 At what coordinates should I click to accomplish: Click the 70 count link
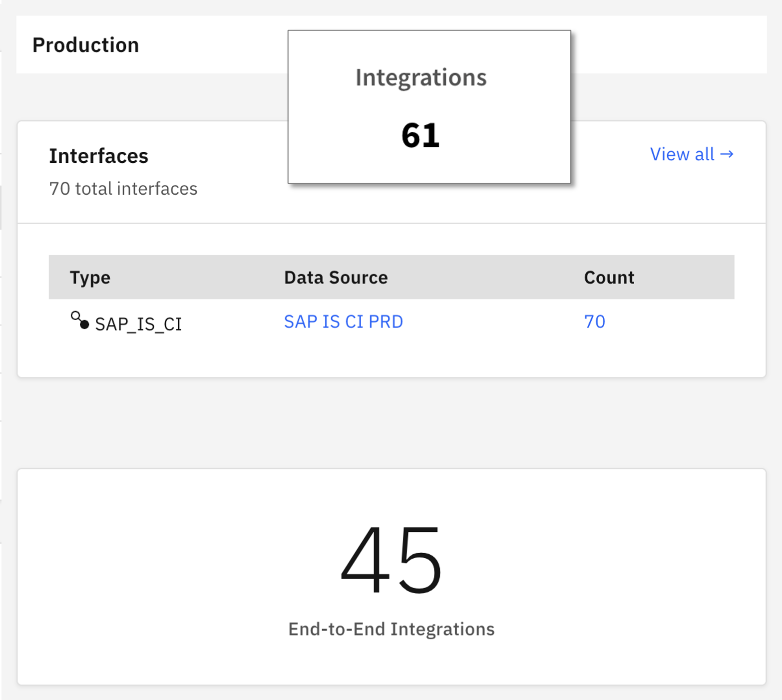[594, 322]
